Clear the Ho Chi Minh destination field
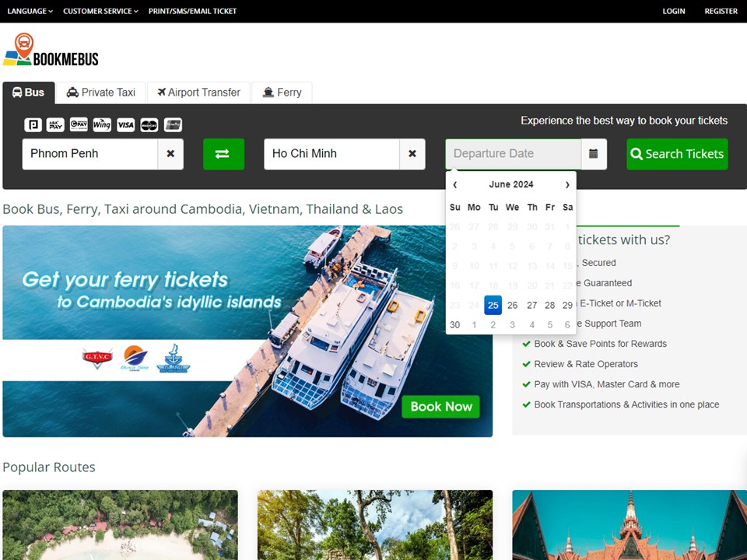Screen dimensions: 747x560 point(412,154)
